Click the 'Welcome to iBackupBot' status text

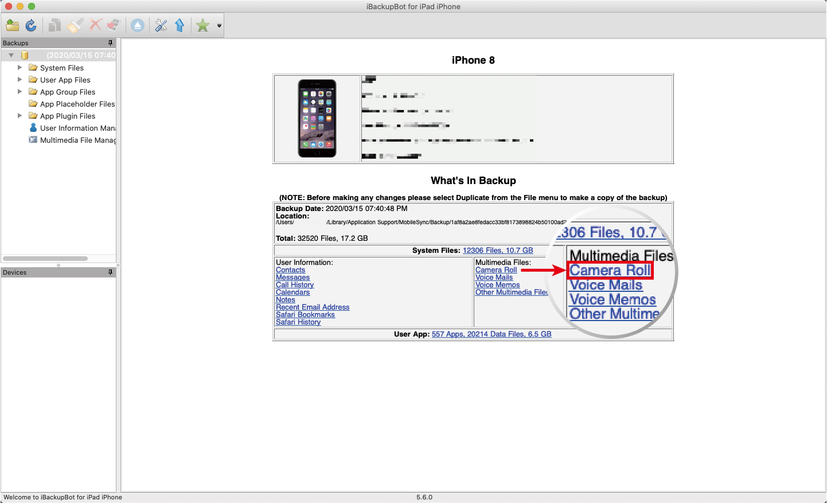(x=63, y=498)
